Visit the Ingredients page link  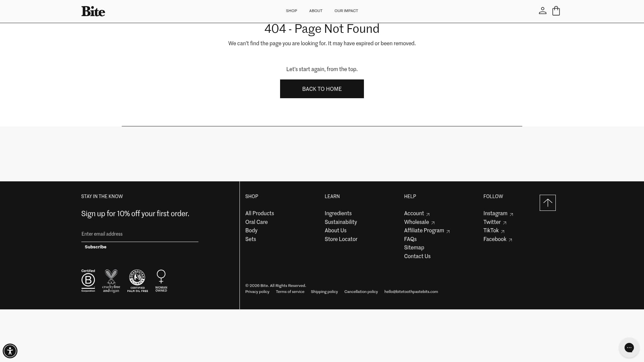point(338,214)
